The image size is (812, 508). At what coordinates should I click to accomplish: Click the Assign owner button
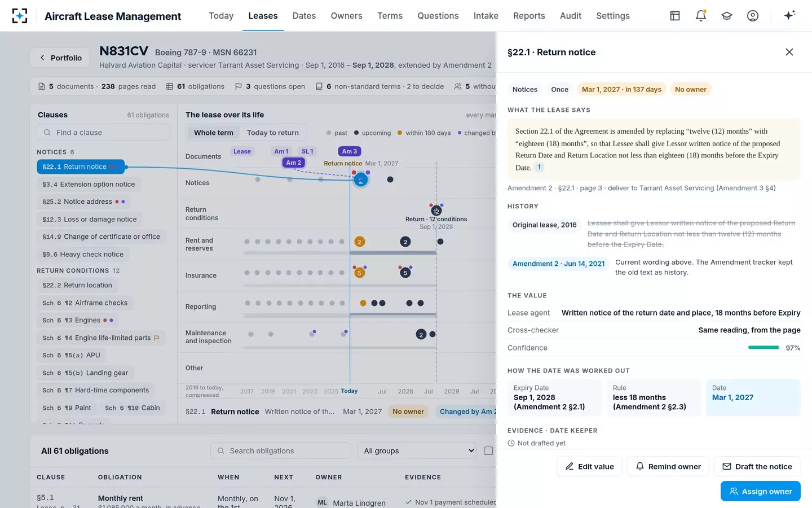pos(761,491)
